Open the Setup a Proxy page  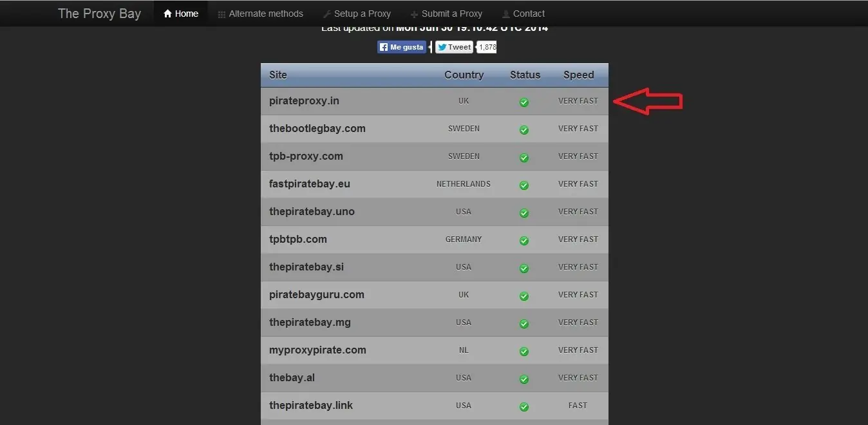coord(357,14)
